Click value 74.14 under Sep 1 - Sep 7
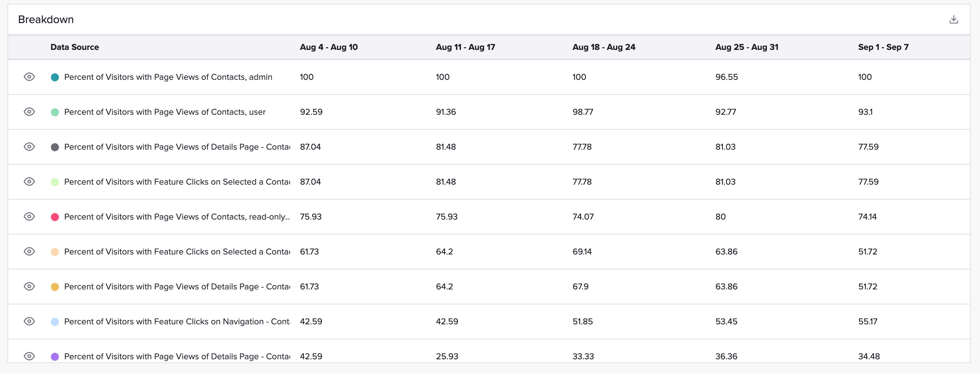This screenshot has width=980, height=373. 867,217
